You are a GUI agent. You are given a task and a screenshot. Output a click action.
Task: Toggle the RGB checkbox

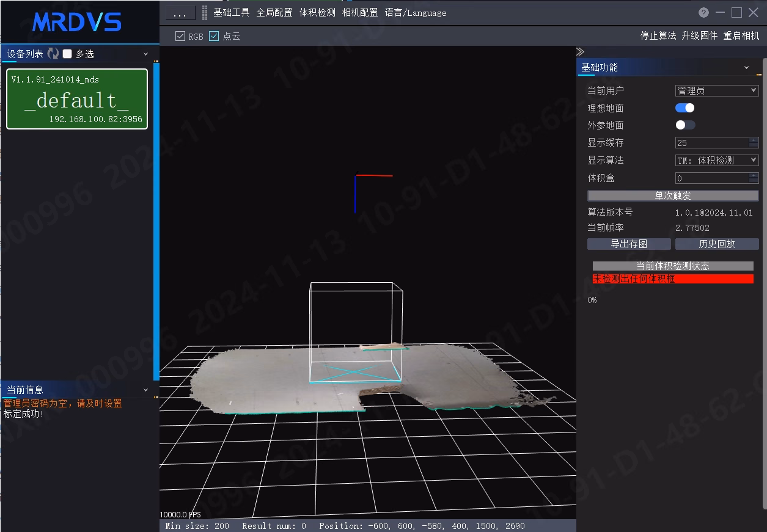click(x=180, y=36)
